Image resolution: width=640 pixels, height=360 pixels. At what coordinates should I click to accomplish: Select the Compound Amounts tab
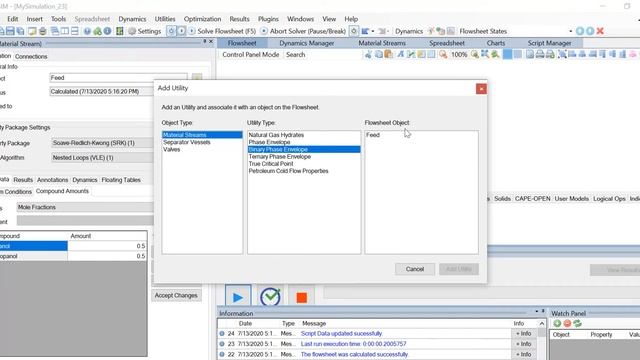click(62, 191)
